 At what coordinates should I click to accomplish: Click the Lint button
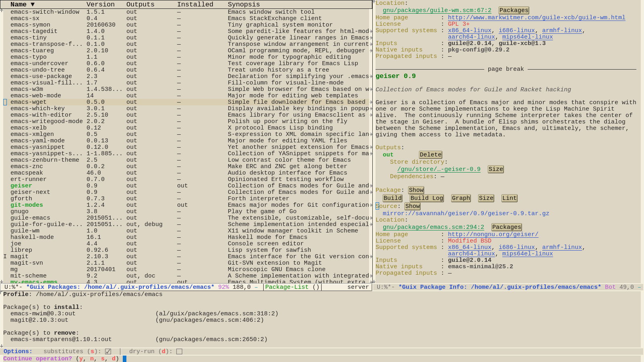509,198
